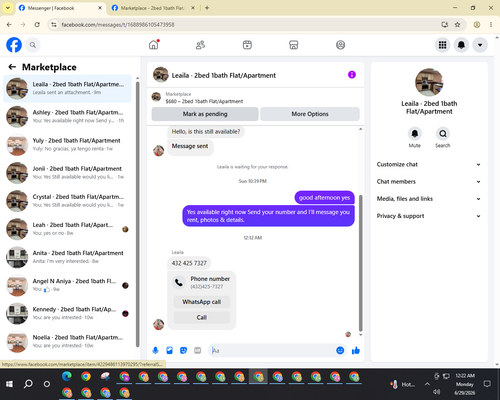Expand Customize chat section
Screen dimensions: 500x400
429,164
